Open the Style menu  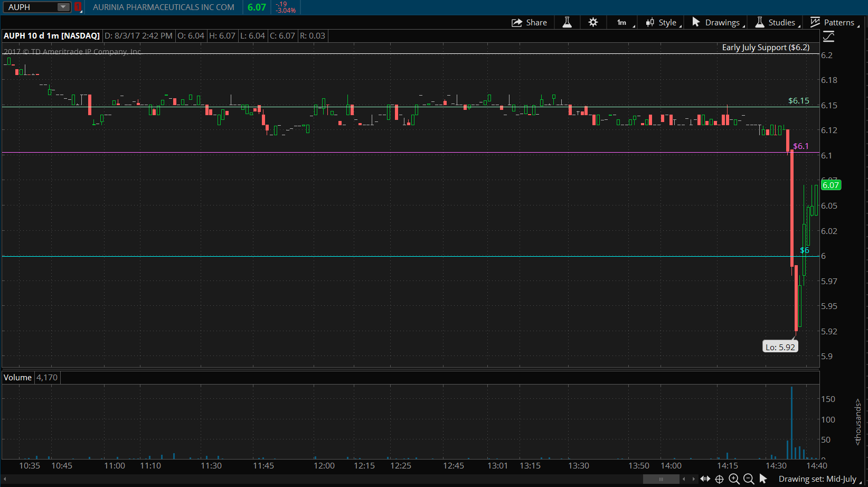(662, 22)
